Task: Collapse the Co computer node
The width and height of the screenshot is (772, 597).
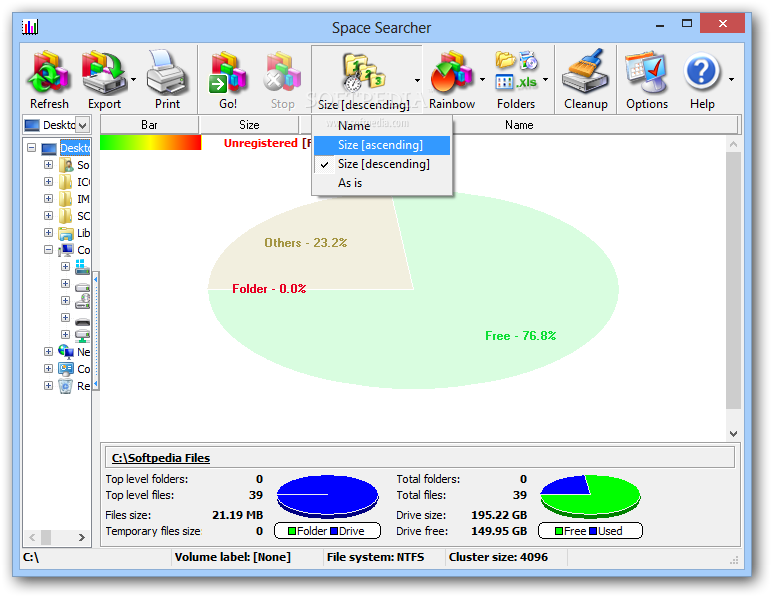Action: (x=48, y=250)
